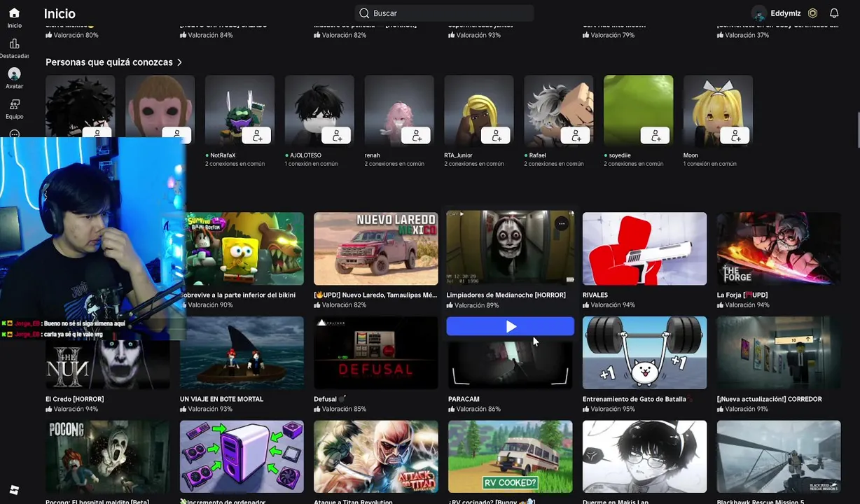The image size is (860, 504).
Task: Open Duerme en Makis Lap thumbnail
Action: 644,456
